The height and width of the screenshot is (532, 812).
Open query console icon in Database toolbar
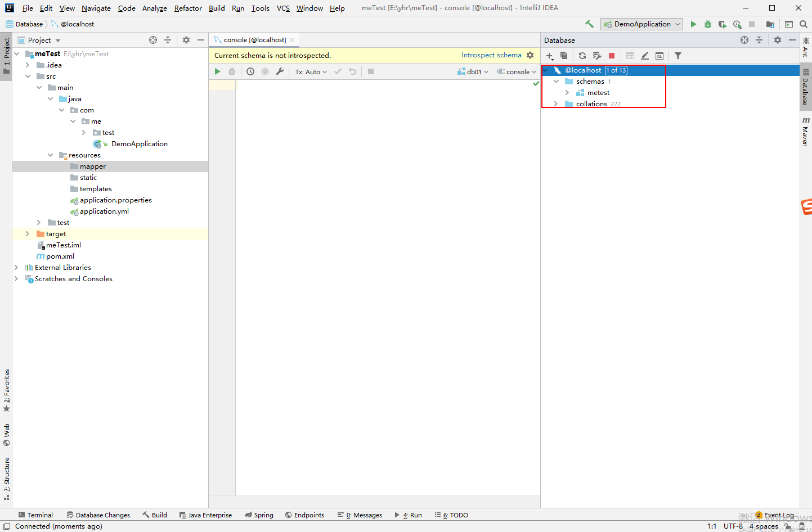(660, 56)
